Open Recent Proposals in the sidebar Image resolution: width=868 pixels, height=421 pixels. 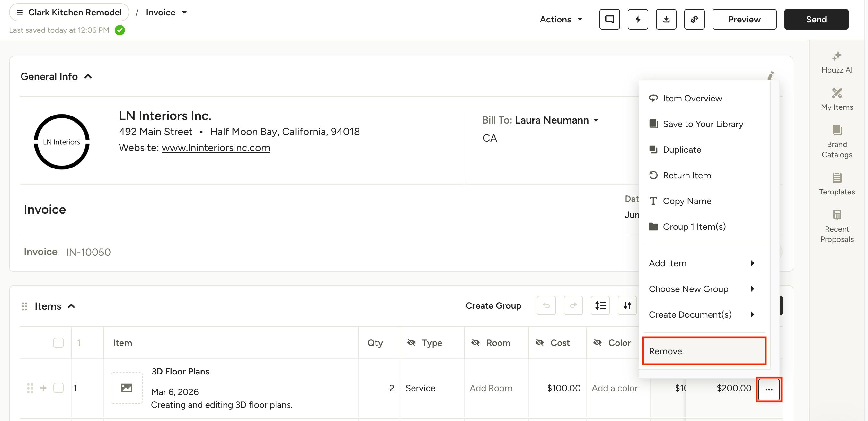837,227
